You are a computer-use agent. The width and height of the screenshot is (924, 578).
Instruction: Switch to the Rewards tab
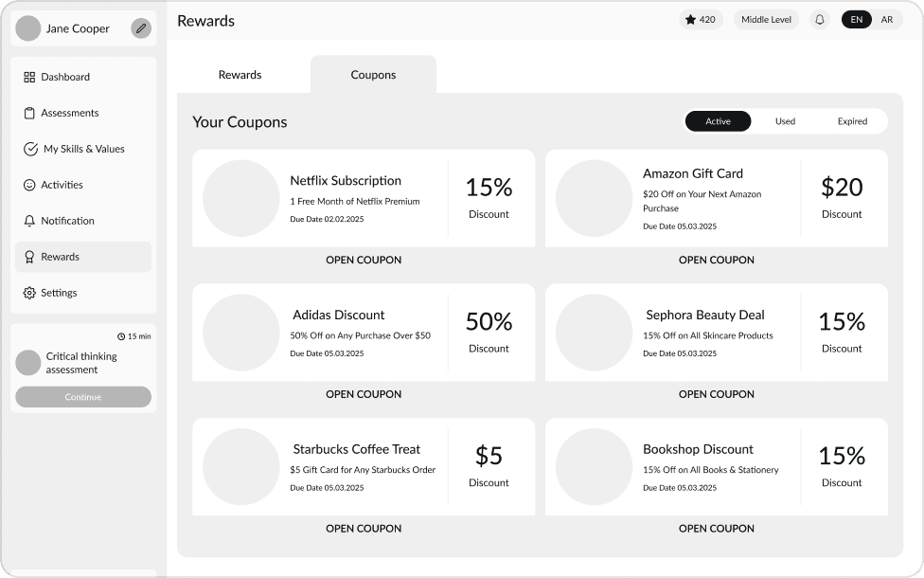240,74
